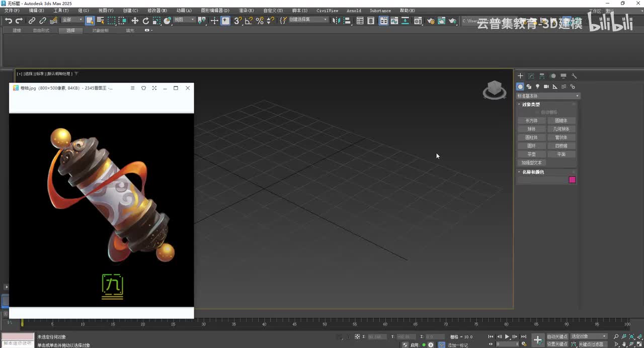Screen dimensions: 644x348
Task: Select the Rotate tool in the toolbar
Action: pyautogui.click(x=146, y=21)
